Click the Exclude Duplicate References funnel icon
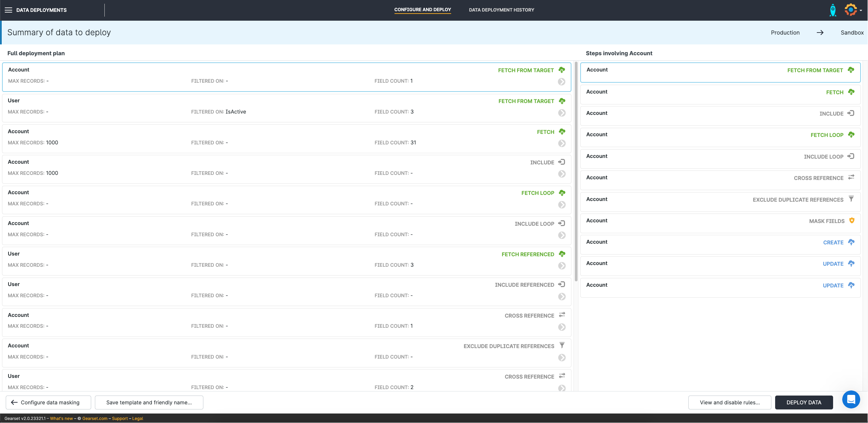Image resolution: width=868 pixels, height=423 pixels. [851, 199]
